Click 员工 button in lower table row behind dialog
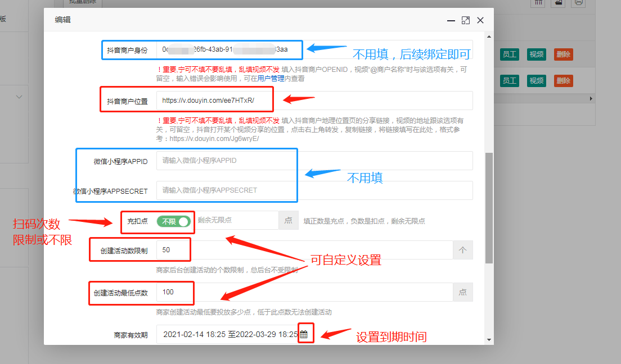Viewport: 621px width, 364px height. 509,81
